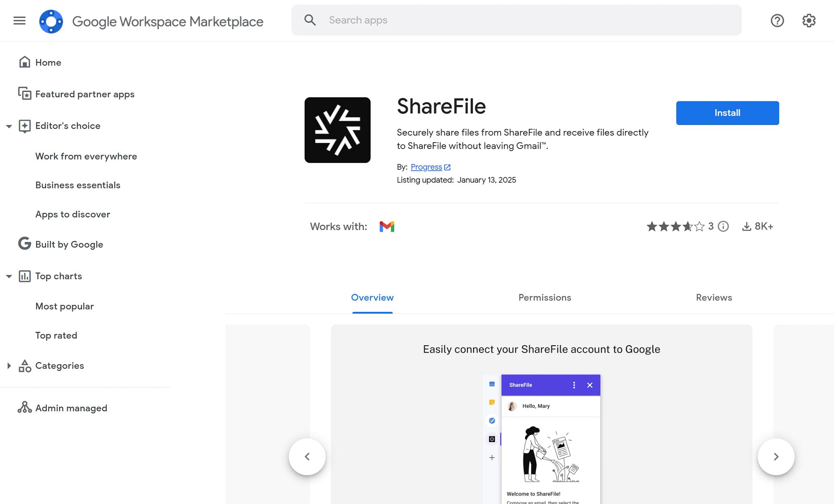Click the Categories shapes icon
Screen dimensions: 834x504
(24, 366)
